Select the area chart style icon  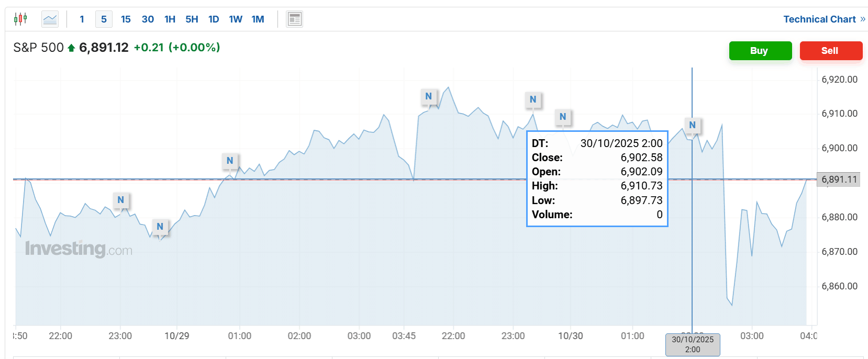click(x=50, y=19)
